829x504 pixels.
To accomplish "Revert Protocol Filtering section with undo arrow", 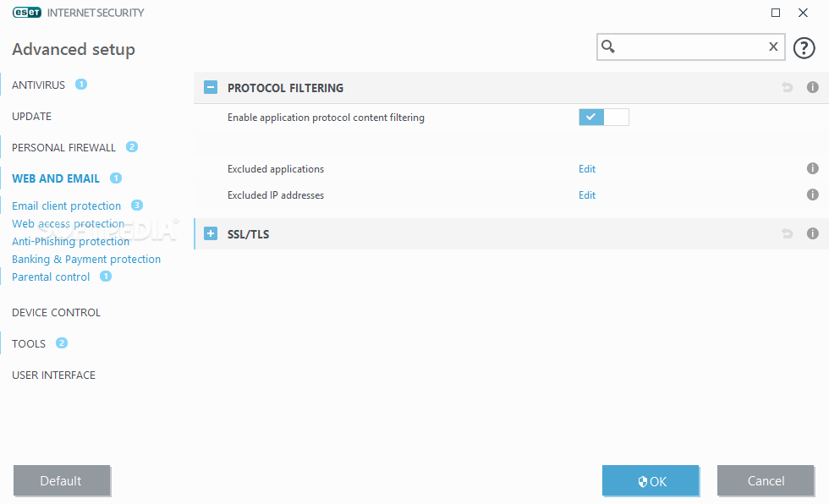I will tap(787, 87).
